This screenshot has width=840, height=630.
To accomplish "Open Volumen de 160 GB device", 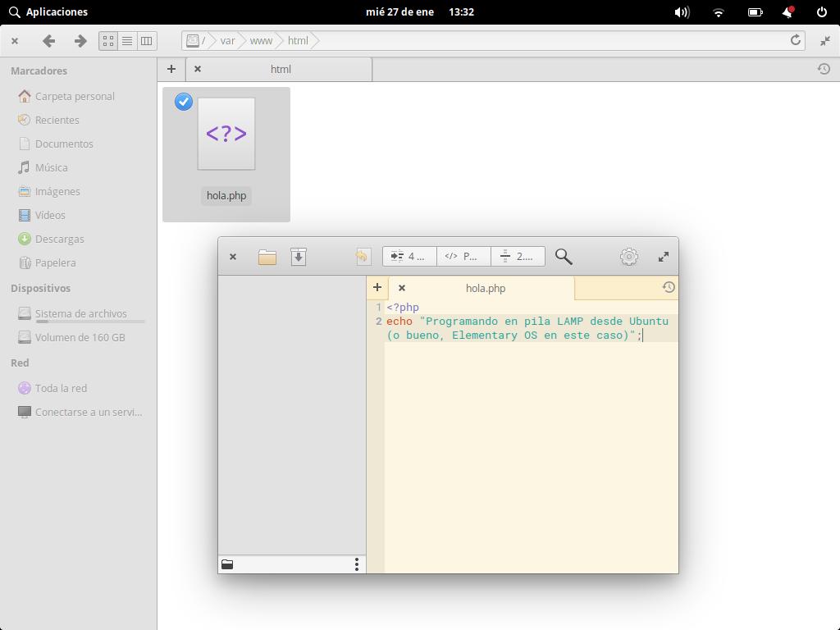I will (78, 337).
